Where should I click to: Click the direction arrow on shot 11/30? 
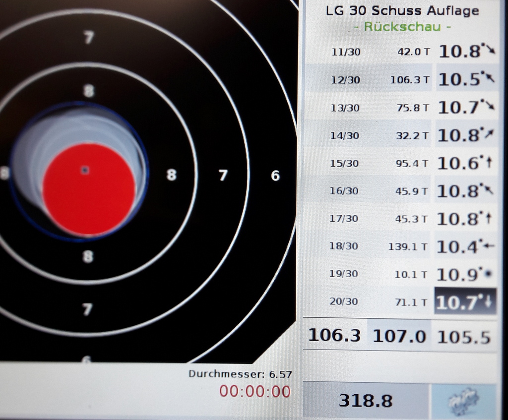point(490,50)
